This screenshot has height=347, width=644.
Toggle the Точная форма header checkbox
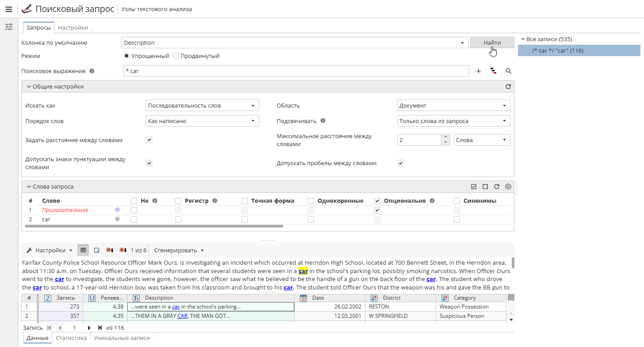(x=245, y=200)
